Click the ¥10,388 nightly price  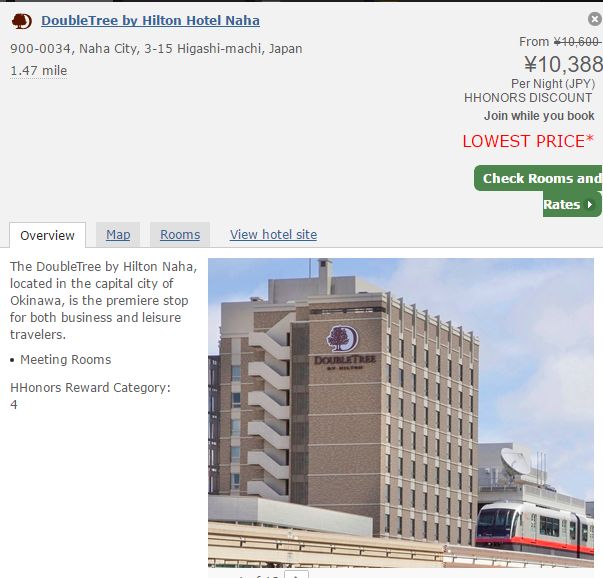[563, 64]
